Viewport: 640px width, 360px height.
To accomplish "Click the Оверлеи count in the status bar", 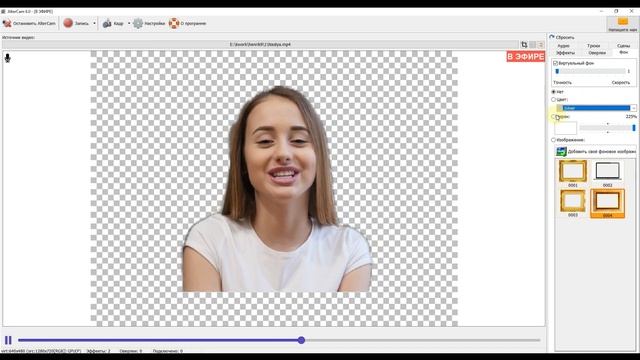I will click(131, 351).
